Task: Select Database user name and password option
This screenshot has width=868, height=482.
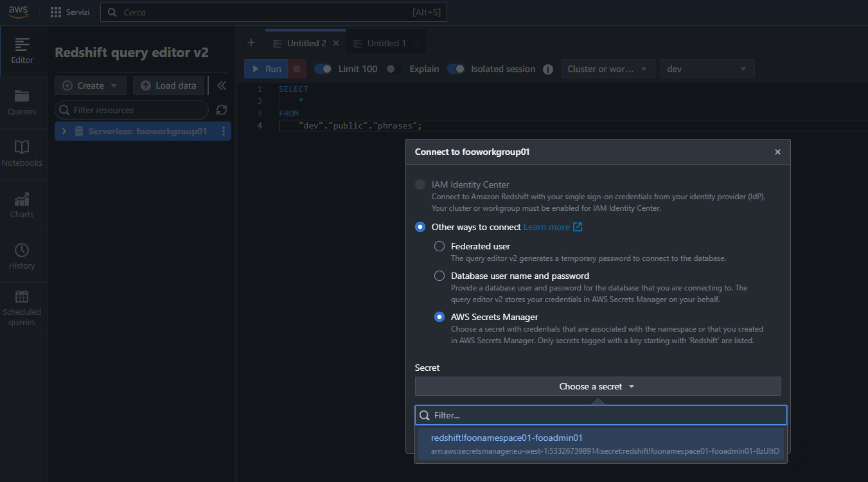Action: [439, 276]
